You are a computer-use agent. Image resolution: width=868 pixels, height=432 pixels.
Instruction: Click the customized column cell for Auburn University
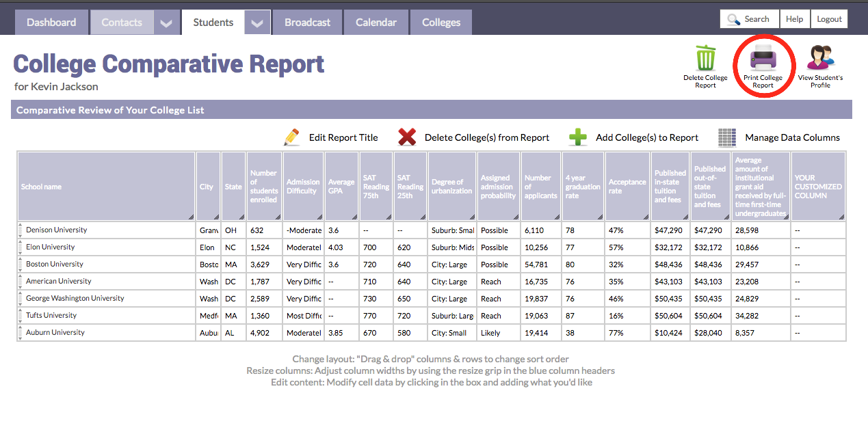[x=818, y=333]
